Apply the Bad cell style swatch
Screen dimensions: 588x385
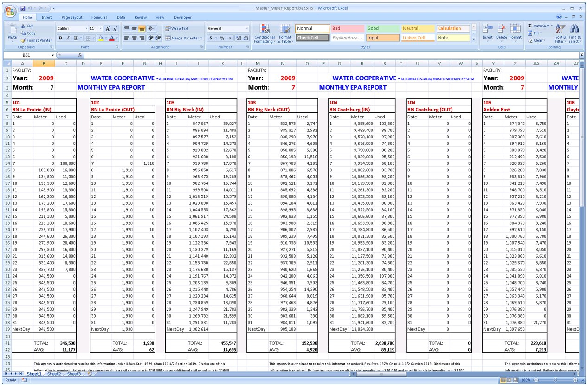coord(347,28)
